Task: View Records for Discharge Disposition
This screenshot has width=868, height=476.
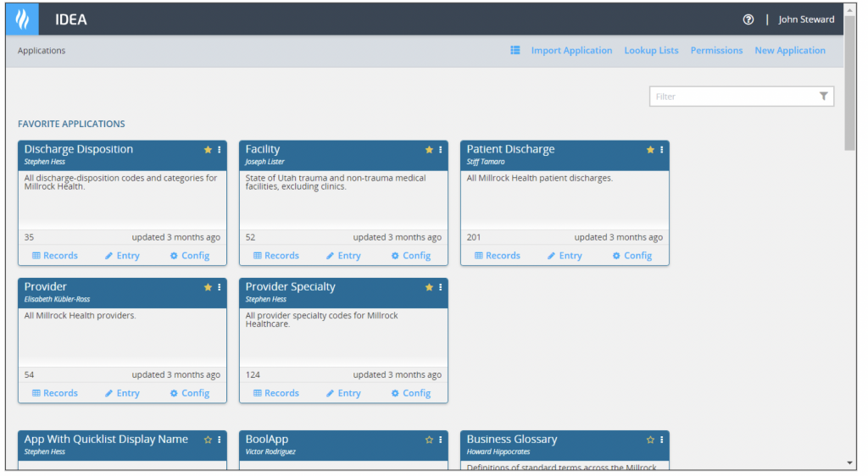Action: pos(55,256)
